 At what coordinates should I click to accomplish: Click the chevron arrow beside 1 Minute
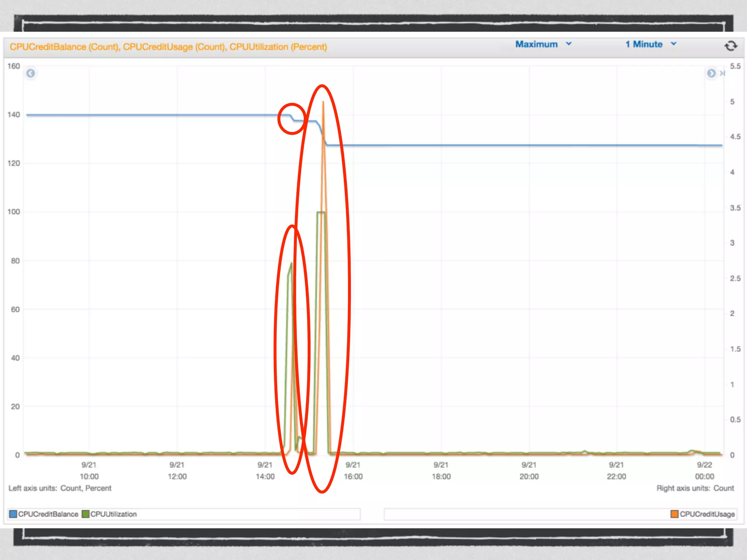673,44
